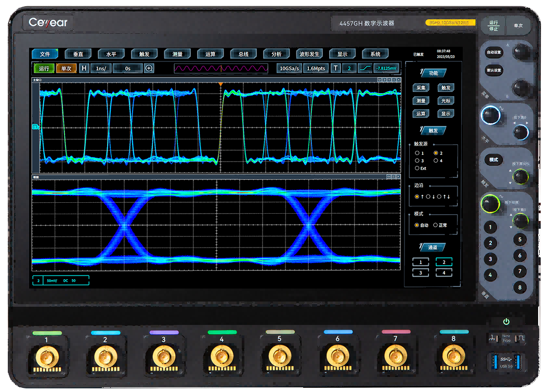Click the H horizontal timebase icon
This screenshot has height=392, width=548.
tap(84, 68)
